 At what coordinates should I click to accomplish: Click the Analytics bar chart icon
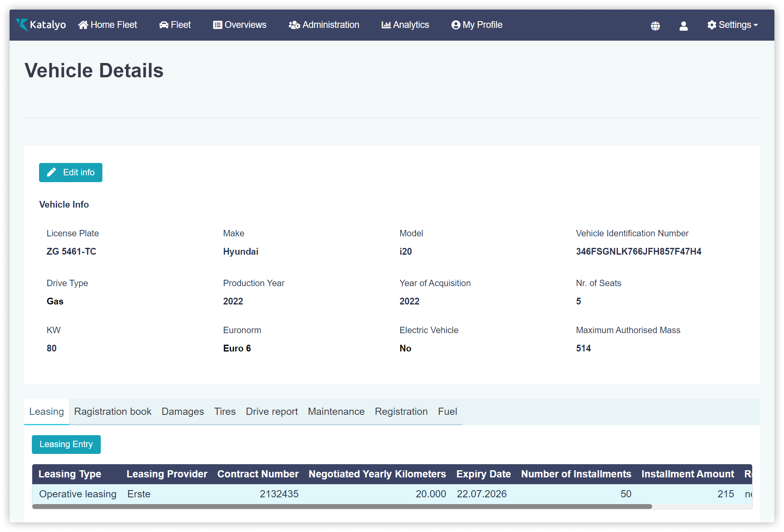386,25
